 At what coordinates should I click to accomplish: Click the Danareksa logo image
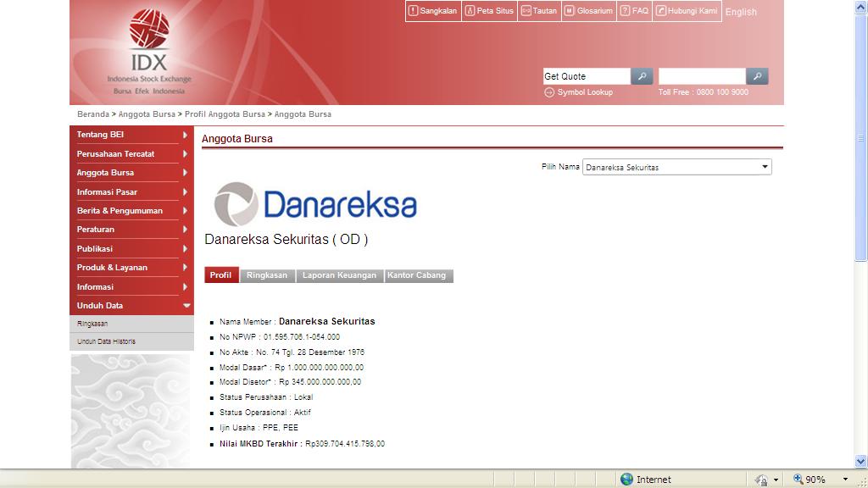click(315, 204)
